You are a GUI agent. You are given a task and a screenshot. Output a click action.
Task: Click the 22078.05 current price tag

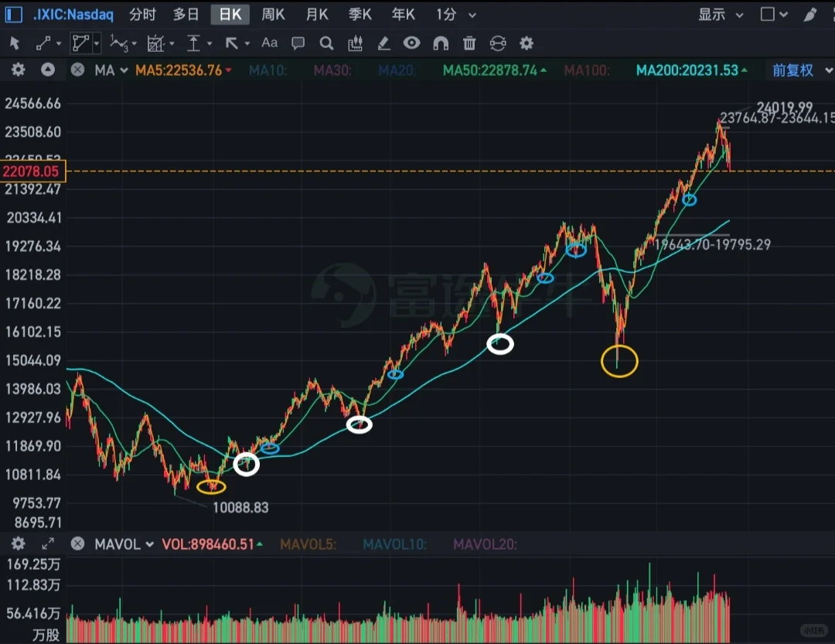pos(32,171)
